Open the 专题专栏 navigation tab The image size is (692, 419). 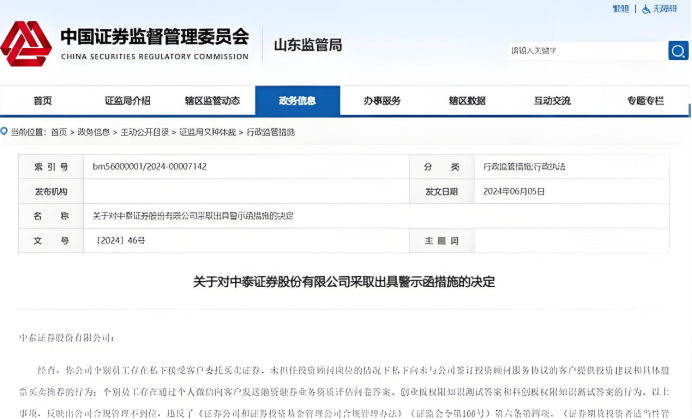point(645,101)
